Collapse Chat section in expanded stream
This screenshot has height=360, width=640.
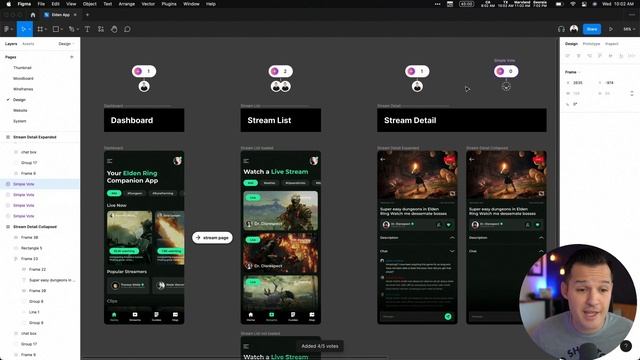(x=452, y=251)
